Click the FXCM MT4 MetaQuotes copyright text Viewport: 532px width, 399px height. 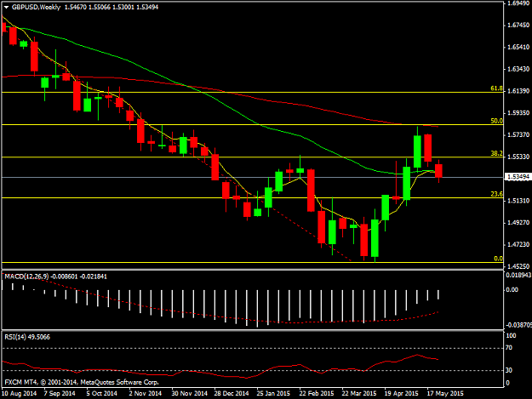pos(82,382)
